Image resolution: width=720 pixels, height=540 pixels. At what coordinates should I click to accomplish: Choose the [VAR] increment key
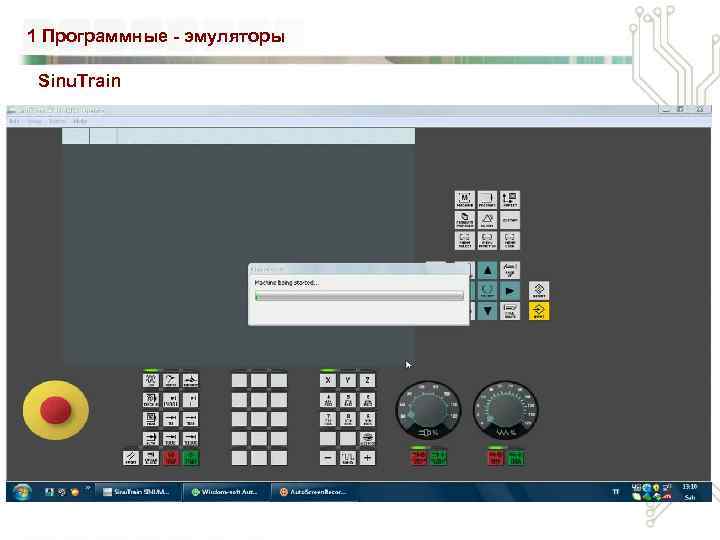click(x=171, y=400)
